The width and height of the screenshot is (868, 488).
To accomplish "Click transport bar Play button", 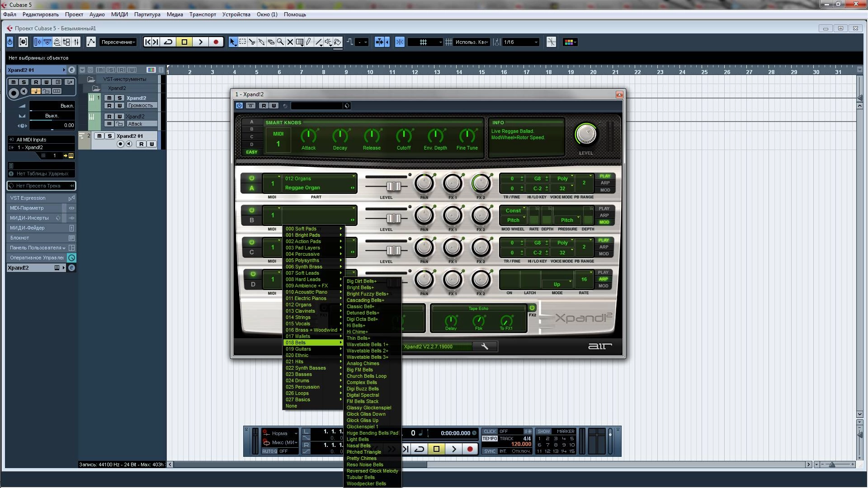I will [x=454, y=449].
